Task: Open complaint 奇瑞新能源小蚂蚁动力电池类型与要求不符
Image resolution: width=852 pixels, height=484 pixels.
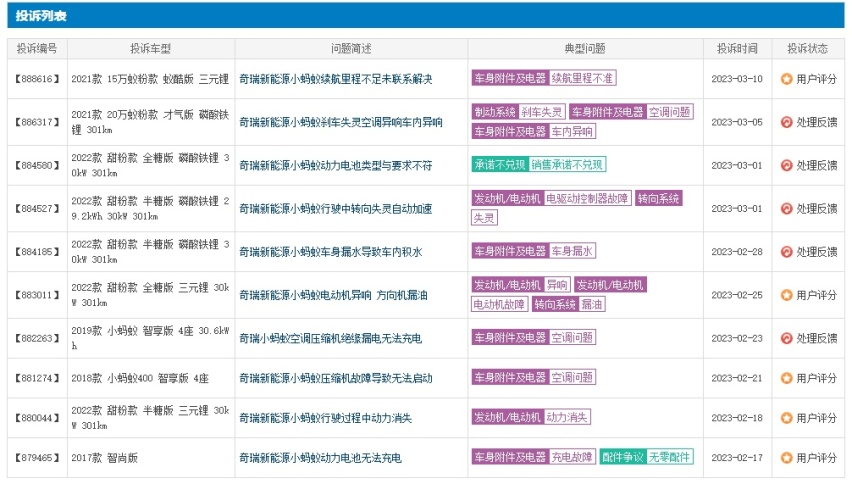Action: (336, 165)
